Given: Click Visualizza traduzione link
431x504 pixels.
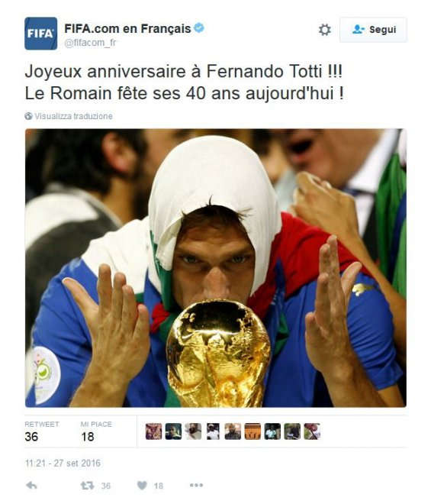Looking at the screenshot, I should 73,116.
